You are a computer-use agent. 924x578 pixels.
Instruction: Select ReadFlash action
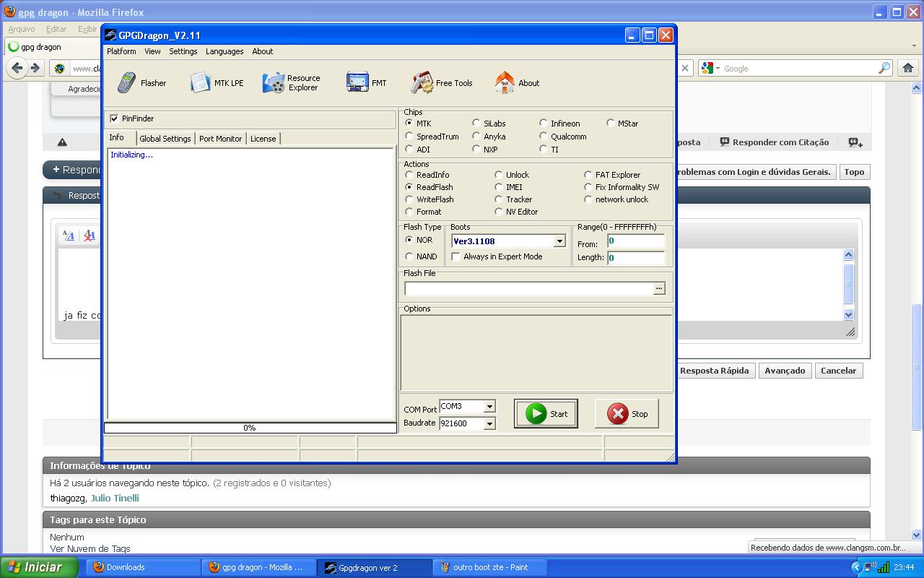pyautogui.click(x=409, y=187)
